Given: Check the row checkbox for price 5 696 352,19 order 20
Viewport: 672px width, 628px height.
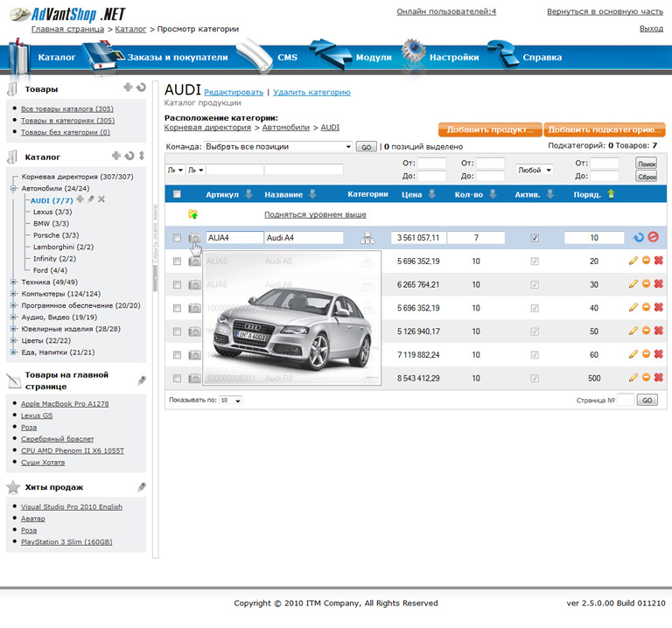Looking at the screenshot, I should [x=177, y=262].
